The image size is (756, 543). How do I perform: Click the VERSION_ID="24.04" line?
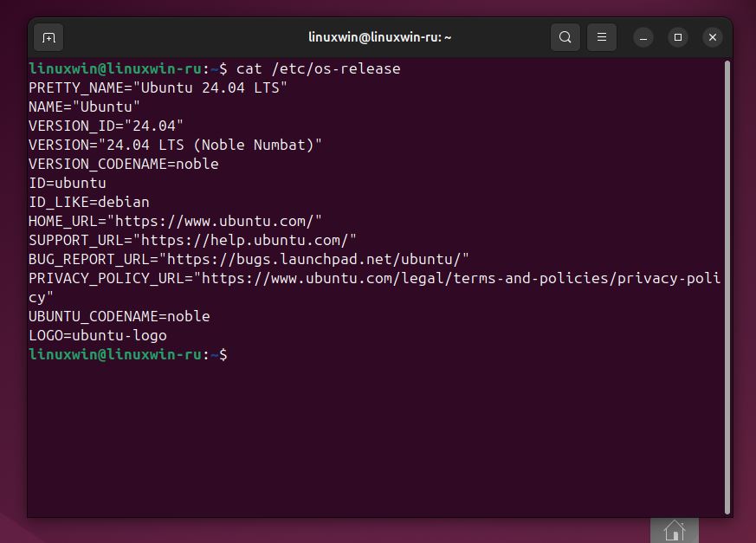(106, 126)
